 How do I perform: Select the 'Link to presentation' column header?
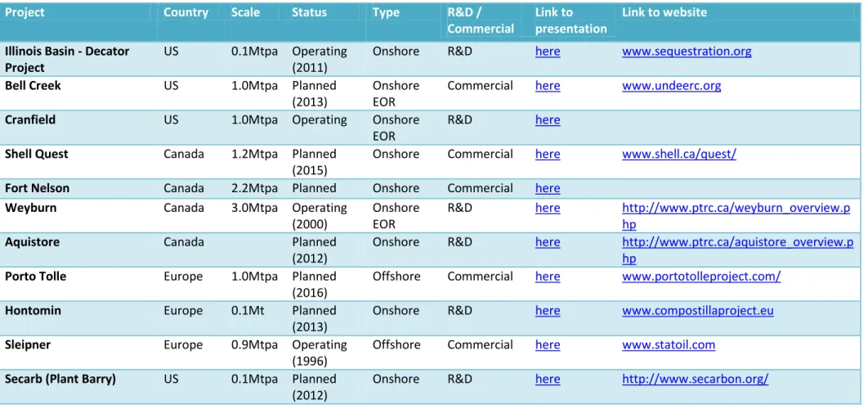(570, 20)
